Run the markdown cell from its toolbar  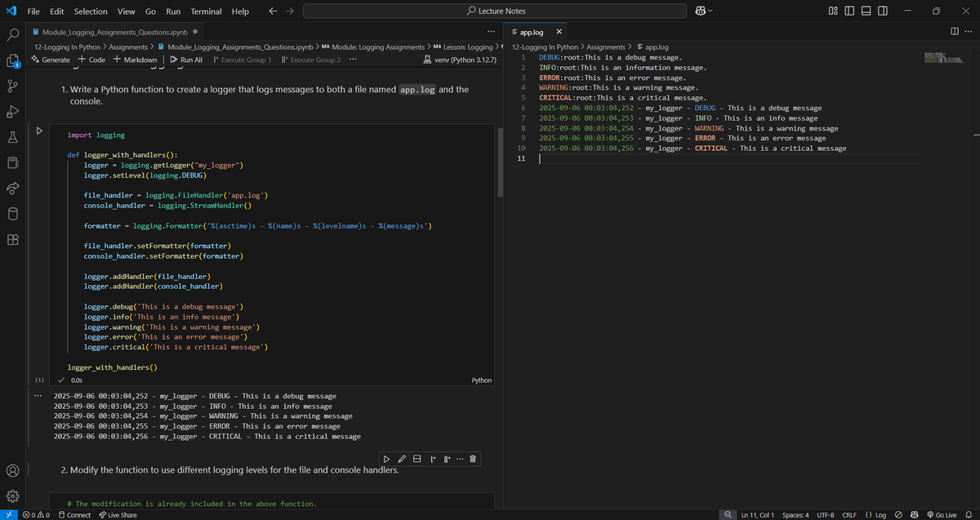point(387,460)
